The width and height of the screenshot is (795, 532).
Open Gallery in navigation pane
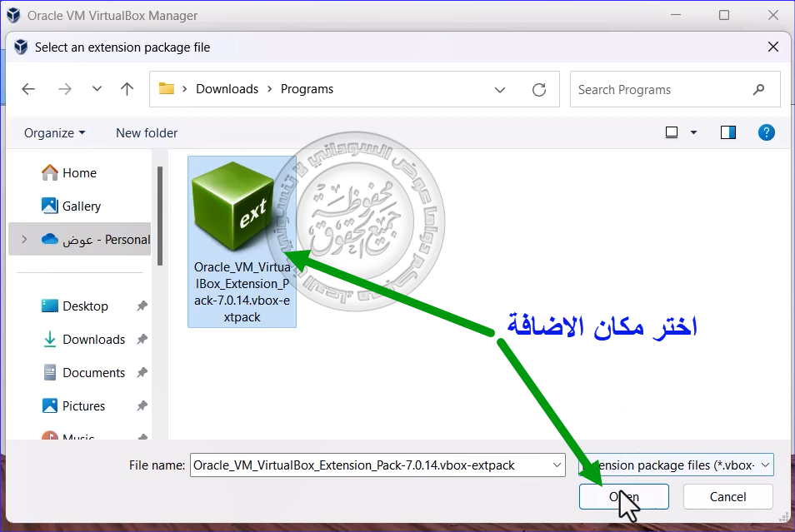tap(81, 206)
